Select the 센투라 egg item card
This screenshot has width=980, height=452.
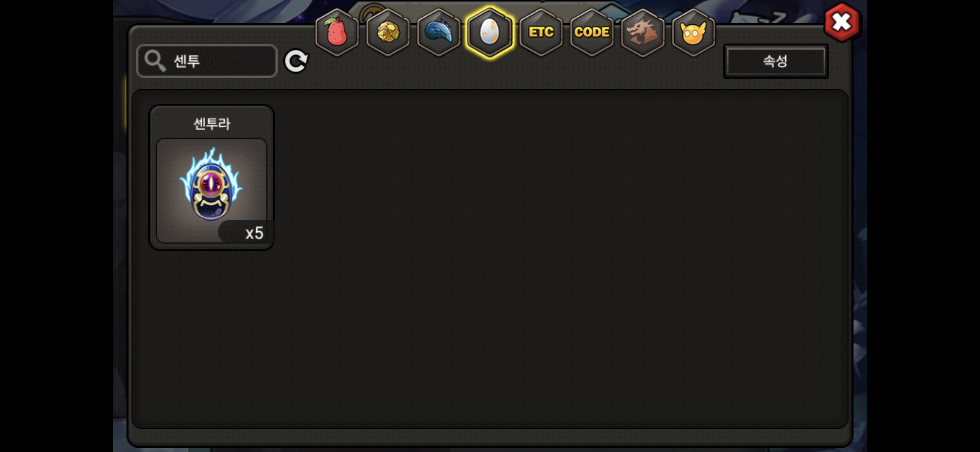(211, 177)
